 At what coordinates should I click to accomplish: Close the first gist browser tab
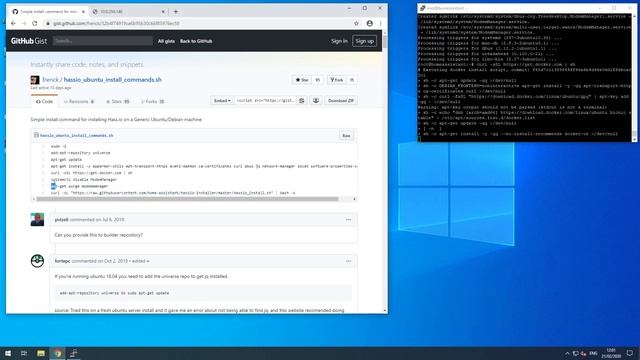pyautogui.click(x=83, y=12)
